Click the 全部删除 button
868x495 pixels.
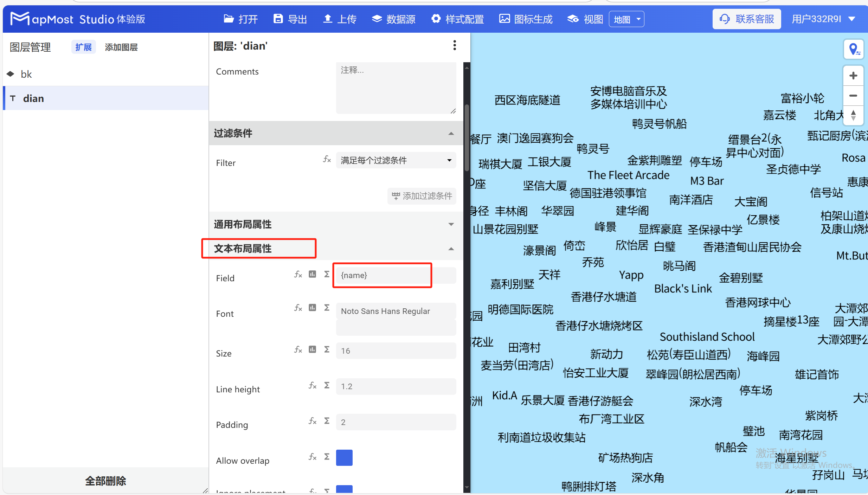click(105, 481)
